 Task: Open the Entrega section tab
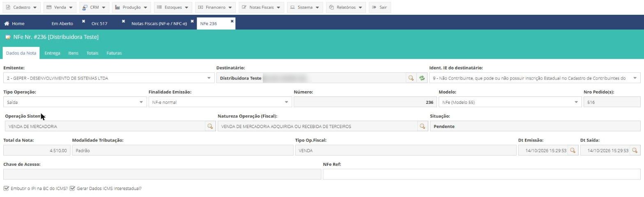point(52,53)
